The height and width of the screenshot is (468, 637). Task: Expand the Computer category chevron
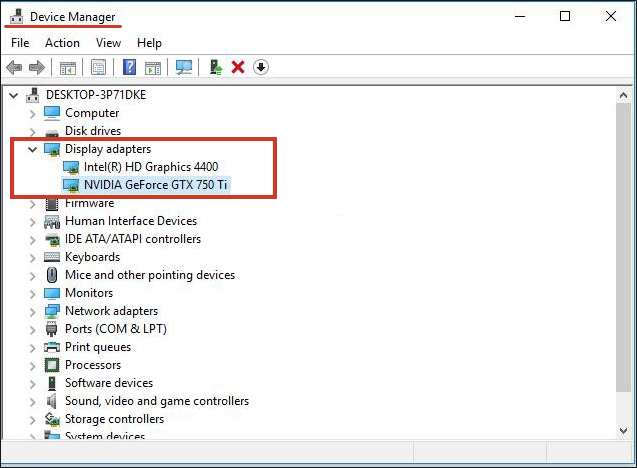[33, 114]
